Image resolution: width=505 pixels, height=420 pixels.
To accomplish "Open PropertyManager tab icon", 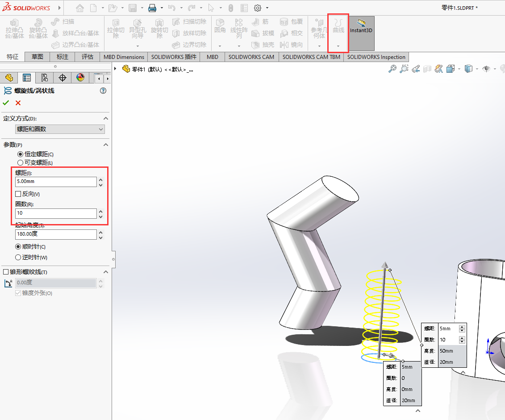I will click(27, 78).
